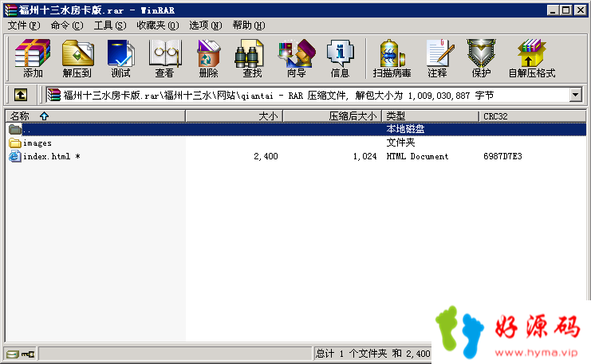Click the status bar drive icon

click(13, 354)
